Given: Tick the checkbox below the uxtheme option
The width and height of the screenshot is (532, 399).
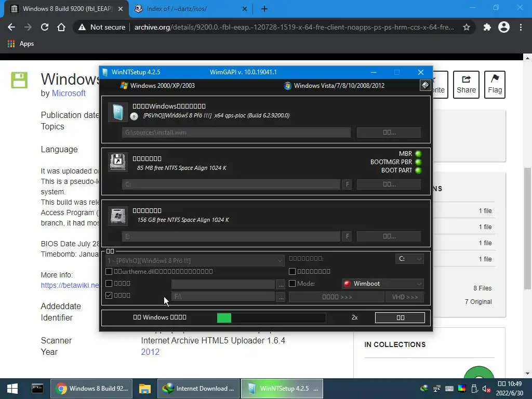Looking at the screenshot, I should [x=109, y=283].
